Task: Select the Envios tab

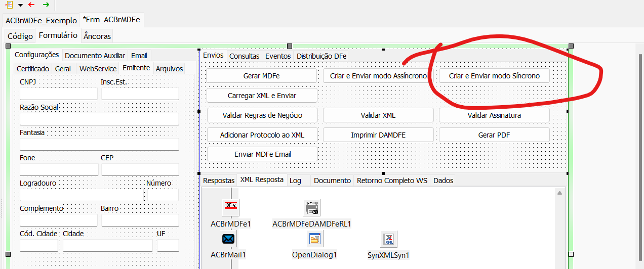Action: tap(213, 55)
